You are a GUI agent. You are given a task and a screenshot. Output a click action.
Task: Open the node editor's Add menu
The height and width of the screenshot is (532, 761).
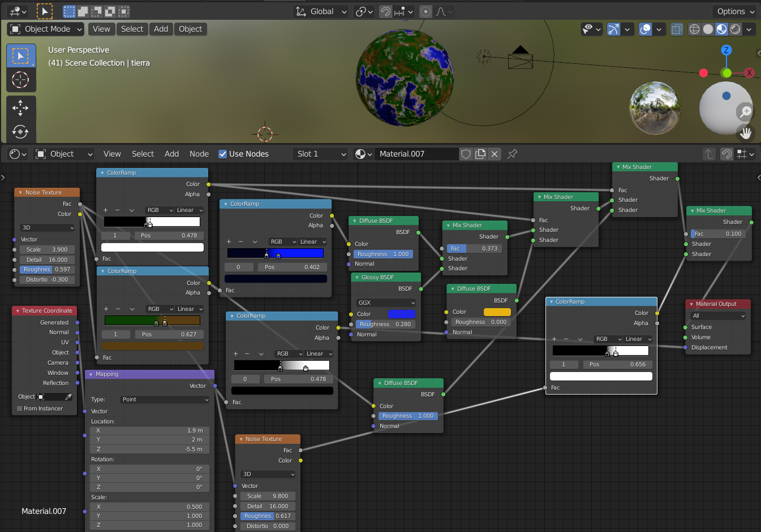point(171,154)
